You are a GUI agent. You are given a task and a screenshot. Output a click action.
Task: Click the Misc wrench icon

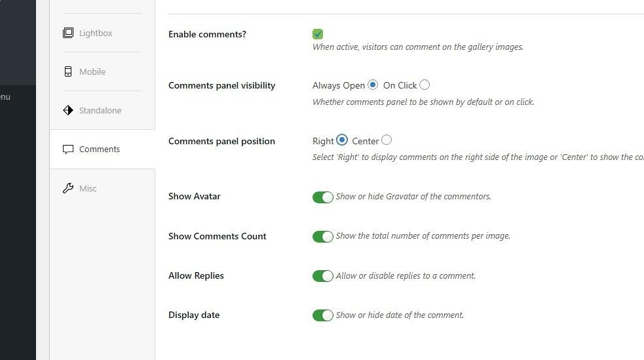pos(68,188)
